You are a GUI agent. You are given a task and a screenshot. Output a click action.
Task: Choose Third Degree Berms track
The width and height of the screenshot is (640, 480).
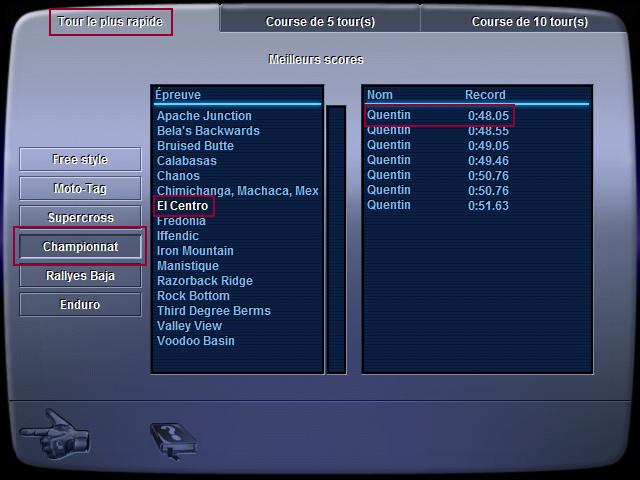213,311
